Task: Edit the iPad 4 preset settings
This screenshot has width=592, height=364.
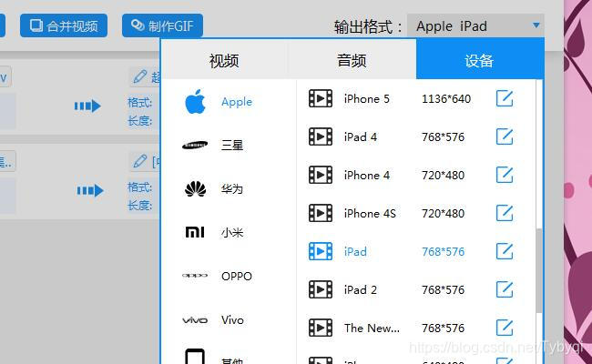Action: pos(505,136)
